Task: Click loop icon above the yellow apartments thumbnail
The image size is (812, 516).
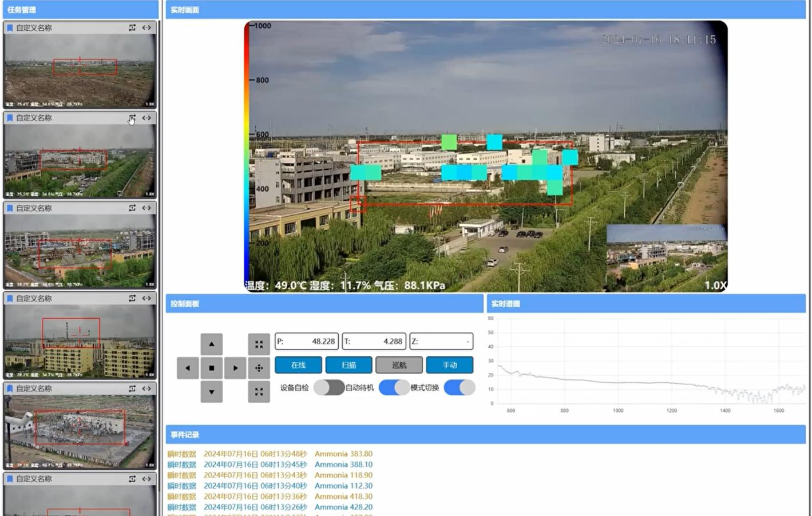Action: [132, 298]
